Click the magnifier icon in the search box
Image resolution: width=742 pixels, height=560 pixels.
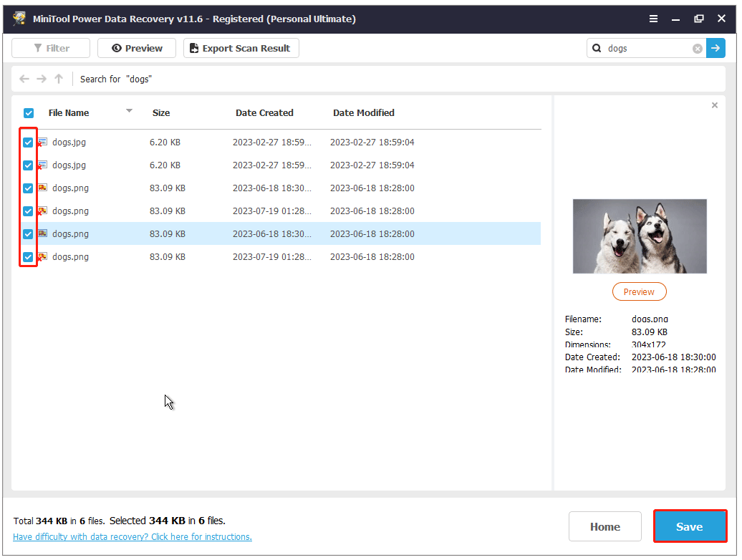tap(598, 48)
